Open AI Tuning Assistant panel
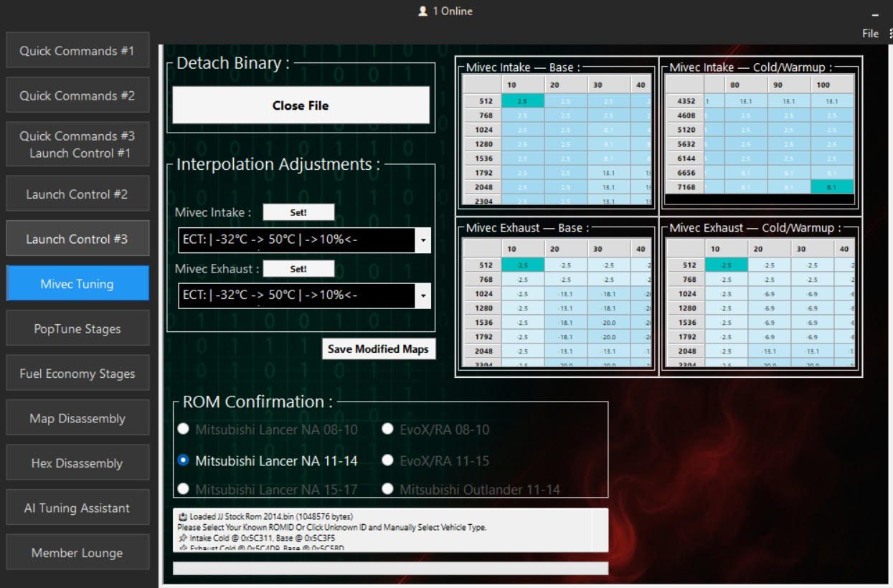This screenshot has width=893, height=588. coord(77,508)
